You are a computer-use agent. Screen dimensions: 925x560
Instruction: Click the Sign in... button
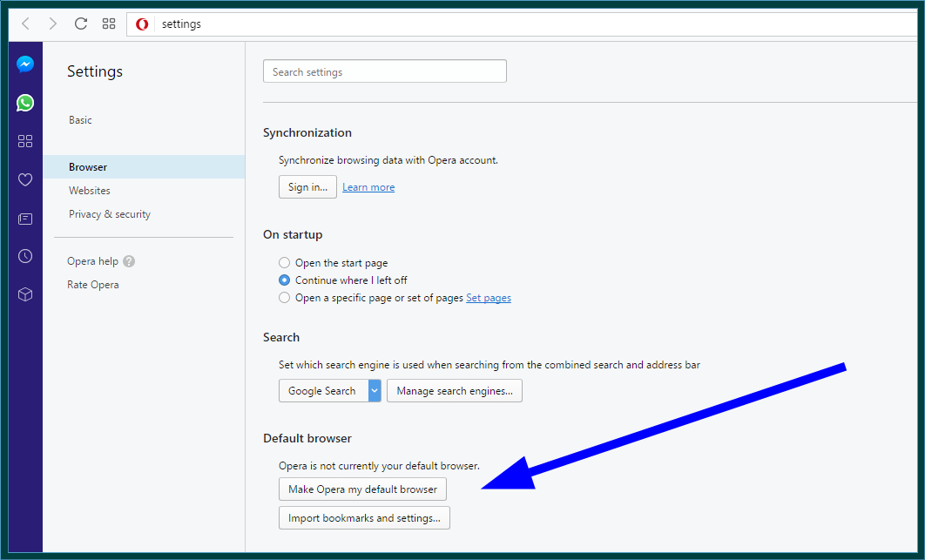click(308, 187)
